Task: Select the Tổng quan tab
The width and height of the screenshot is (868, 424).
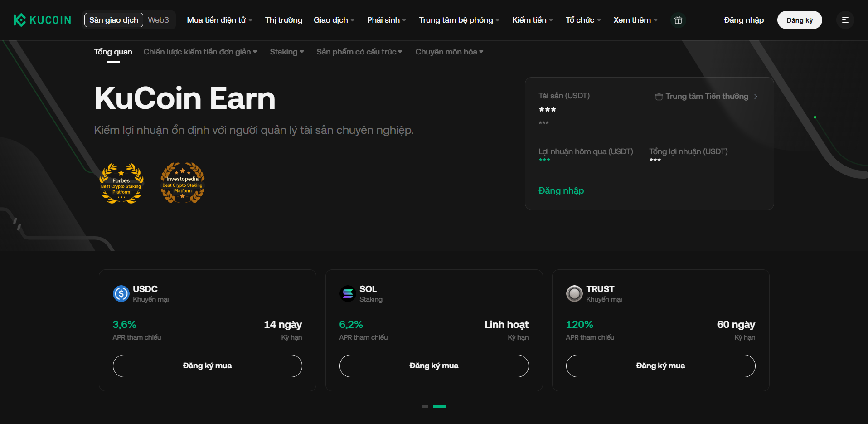Action: point(113,52)
